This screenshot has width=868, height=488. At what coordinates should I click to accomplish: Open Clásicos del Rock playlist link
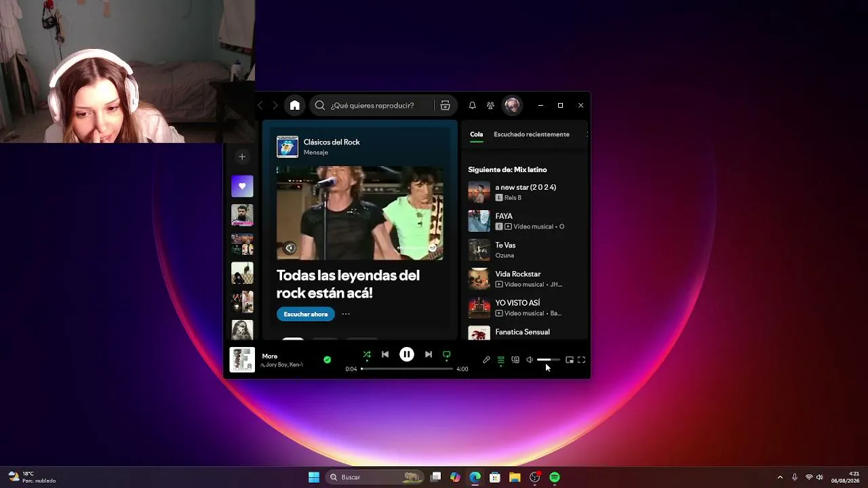pos(332,142)
